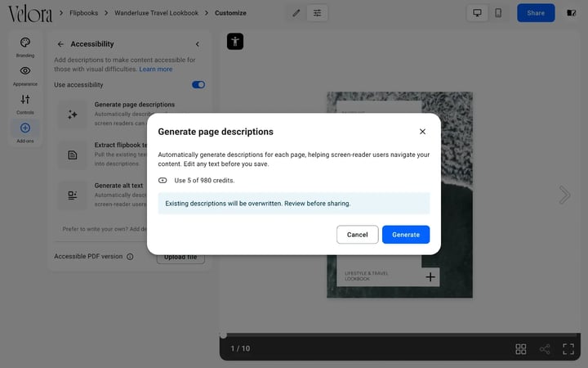Select the Customize breadcrumb

click(x=230, y=13)
